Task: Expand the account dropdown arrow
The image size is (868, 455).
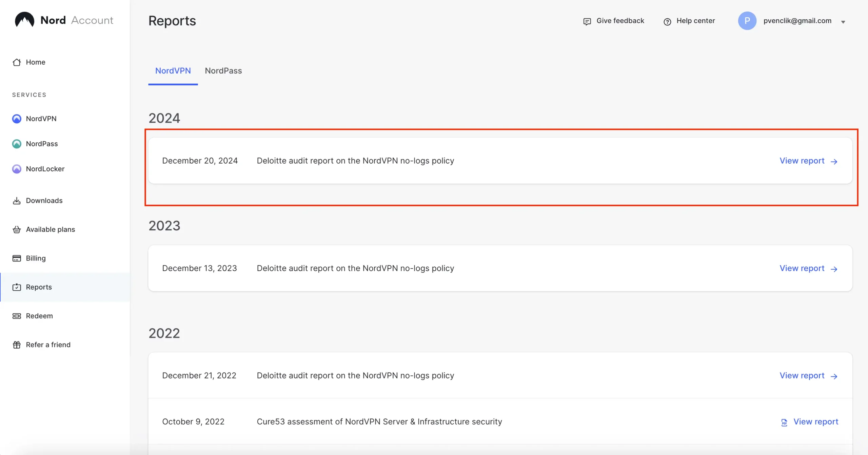Action: pos(843,22)
